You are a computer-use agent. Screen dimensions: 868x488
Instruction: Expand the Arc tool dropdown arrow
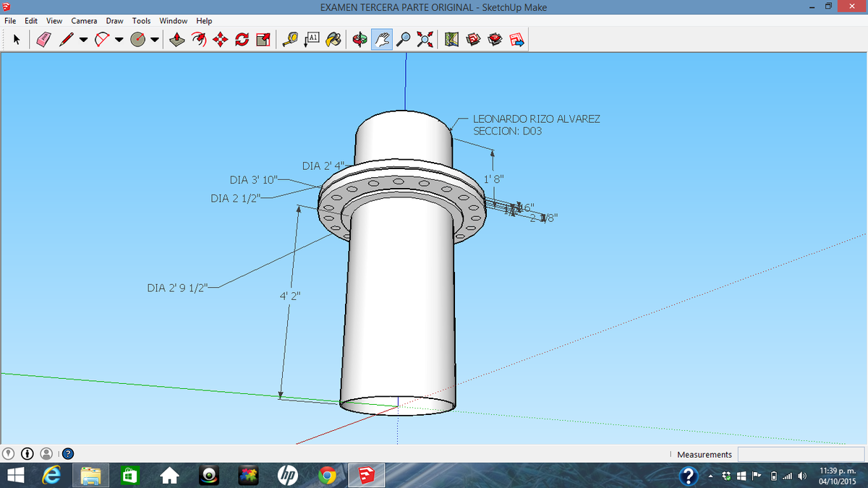click(x=119, y=40)
